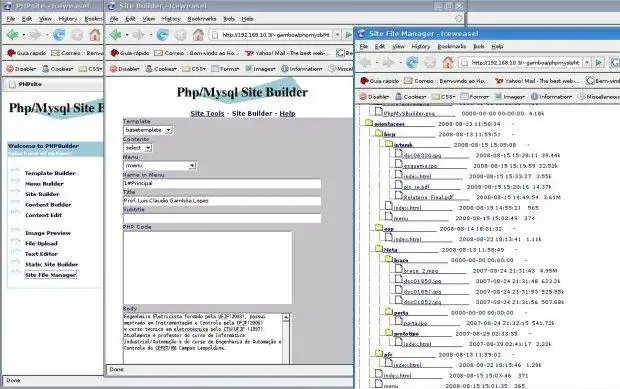Click Body text area scrollbar up arrow
Screen dimensions: 620x389
click(x=286, y=317)
